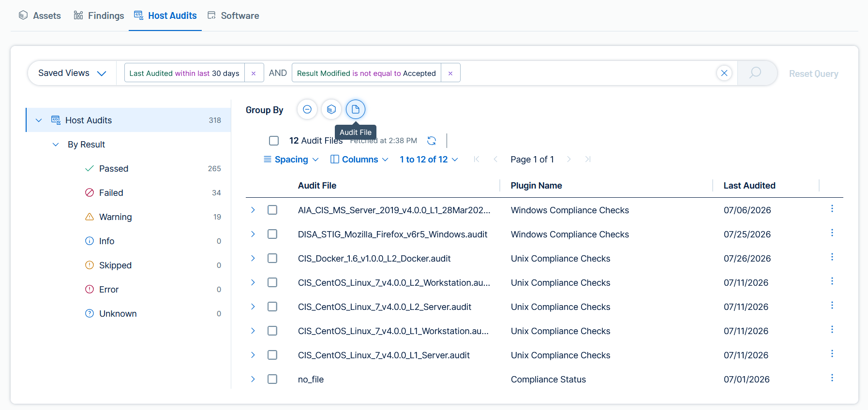Viewport: 868px width, 410px height.
Task: Click the Compliance Status plugin name cell
Action: point(548,380)
